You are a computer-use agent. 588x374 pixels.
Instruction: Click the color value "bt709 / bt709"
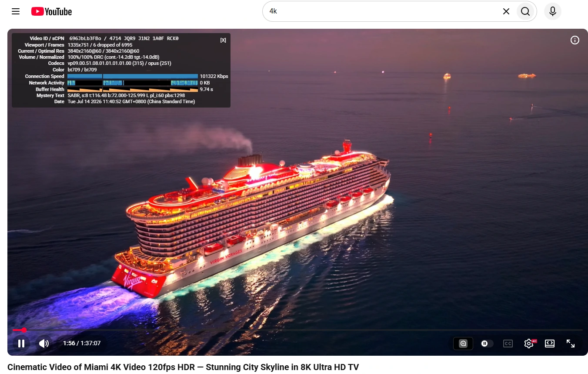(x=82, y=70)
